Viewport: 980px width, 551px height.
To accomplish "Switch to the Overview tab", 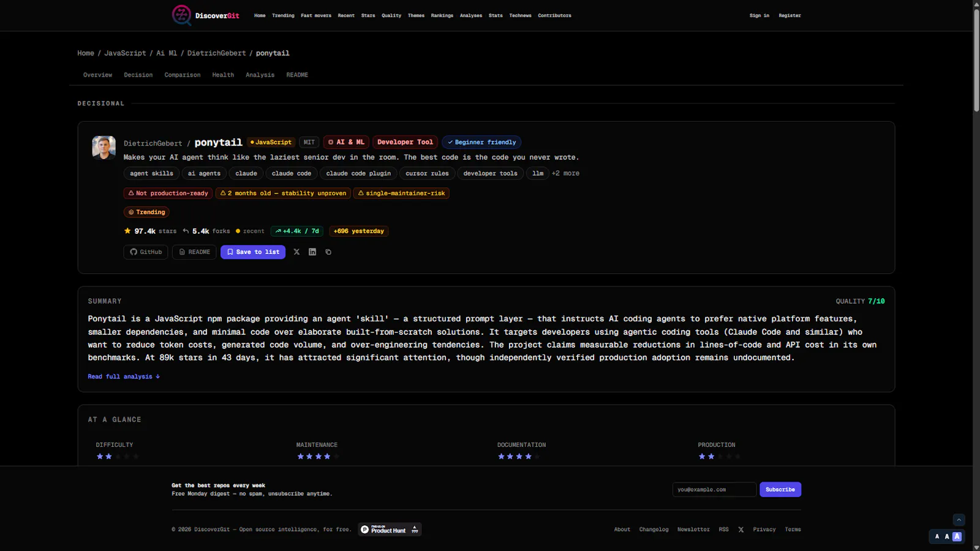I will click(98, 75).
